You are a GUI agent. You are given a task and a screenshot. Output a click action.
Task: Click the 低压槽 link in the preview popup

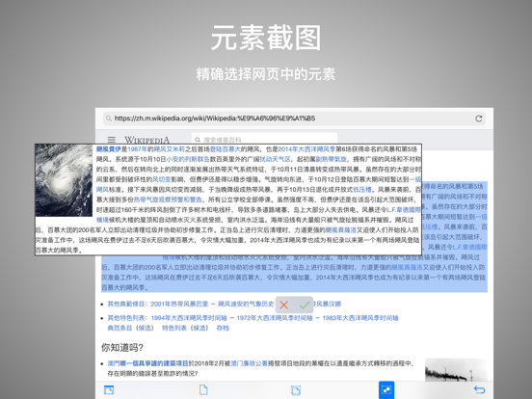pos(362,189)
